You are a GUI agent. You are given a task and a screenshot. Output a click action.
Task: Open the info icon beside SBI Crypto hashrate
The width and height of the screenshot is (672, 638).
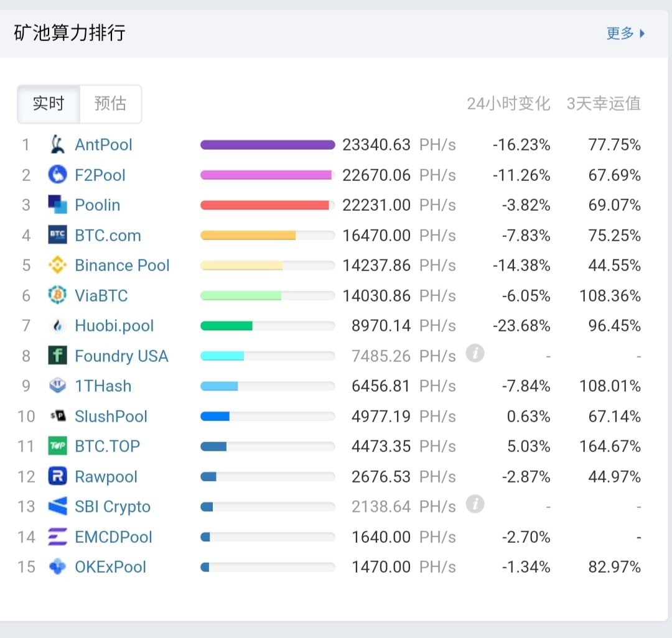pyautogui.click(x=475, y=504)
